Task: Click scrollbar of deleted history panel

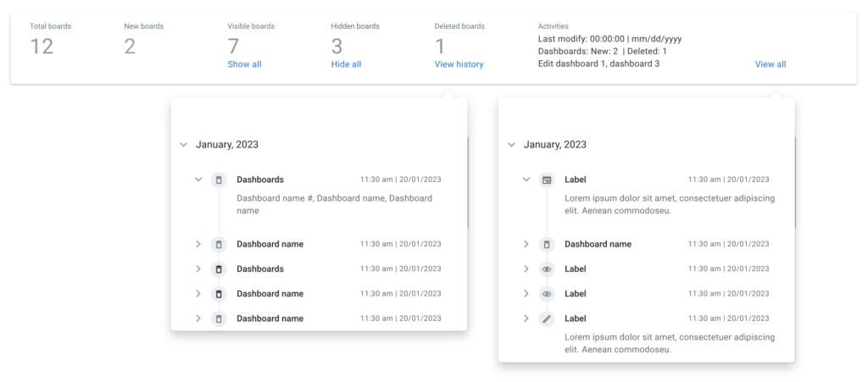Action: tap(468, 183)
